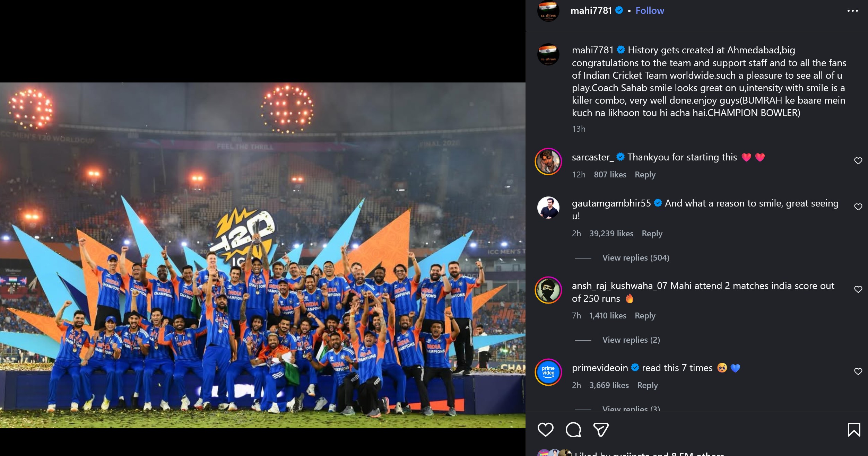
Task: Expand replies under primevideoin's comment
Action: click(x=631, y=409)
